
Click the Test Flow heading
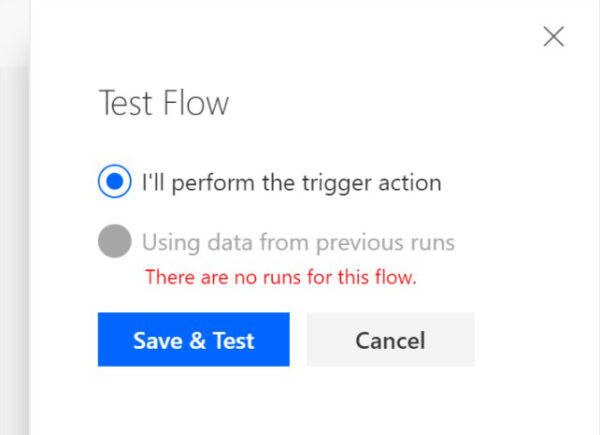(163, 103)
